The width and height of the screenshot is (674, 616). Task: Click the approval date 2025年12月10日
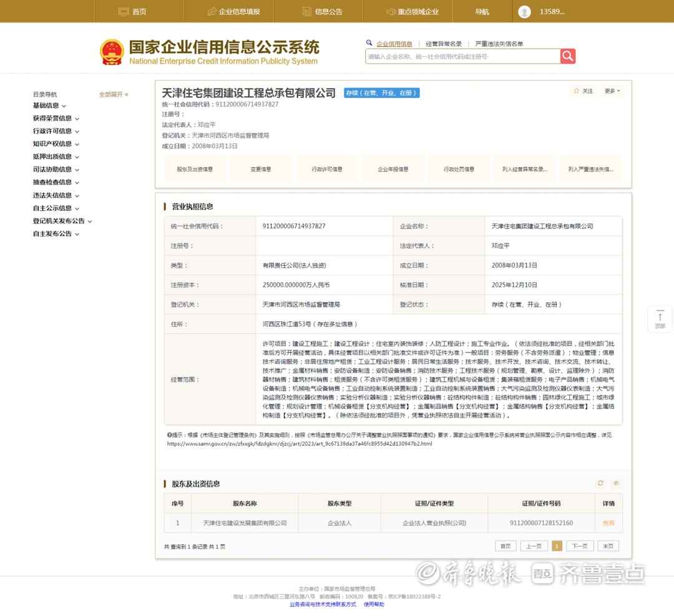514,285
